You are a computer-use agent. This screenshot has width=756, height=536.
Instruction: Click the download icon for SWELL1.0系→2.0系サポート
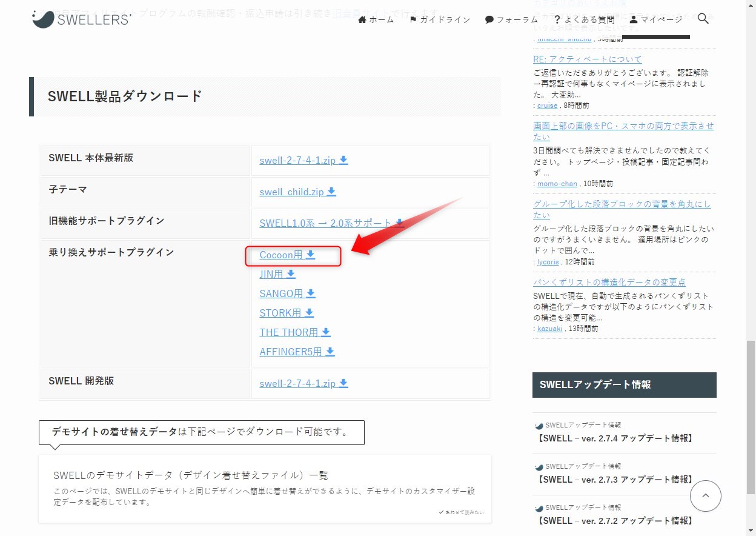tap(400, 223)
